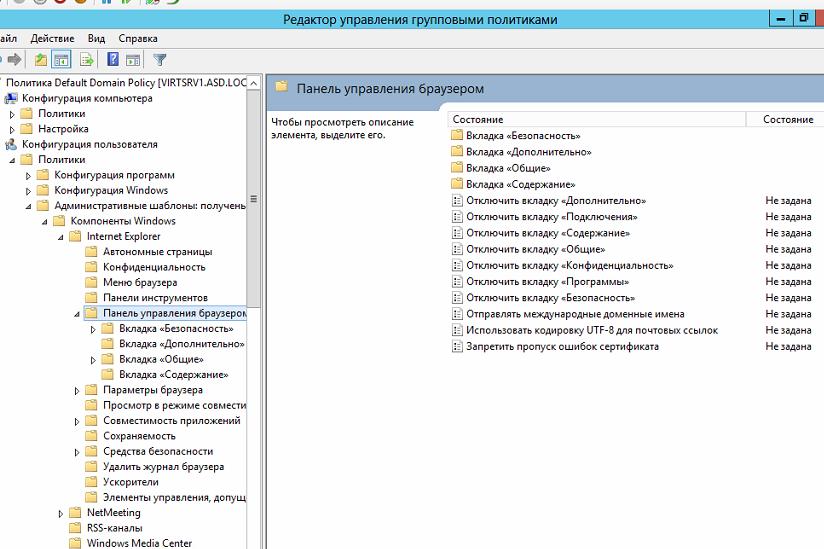The height and width of the screenshot is (549, 824).
Task: Expand Вкладка «Безопасность» in the tree
Action: point(94,329)
